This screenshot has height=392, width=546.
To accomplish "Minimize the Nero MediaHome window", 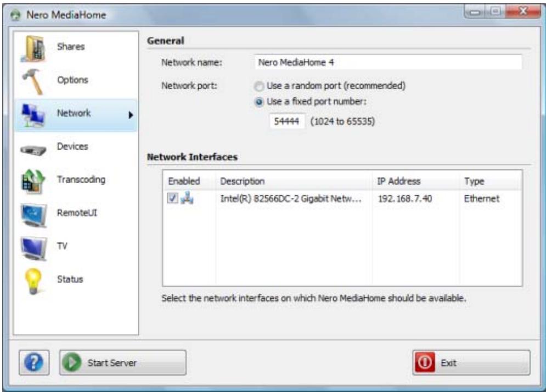I will coord(475,12).
